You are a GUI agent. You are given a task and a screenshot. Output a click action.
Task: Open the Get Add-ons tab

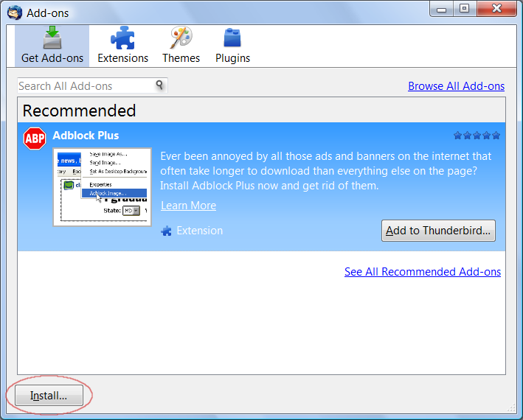click(52, 46)
